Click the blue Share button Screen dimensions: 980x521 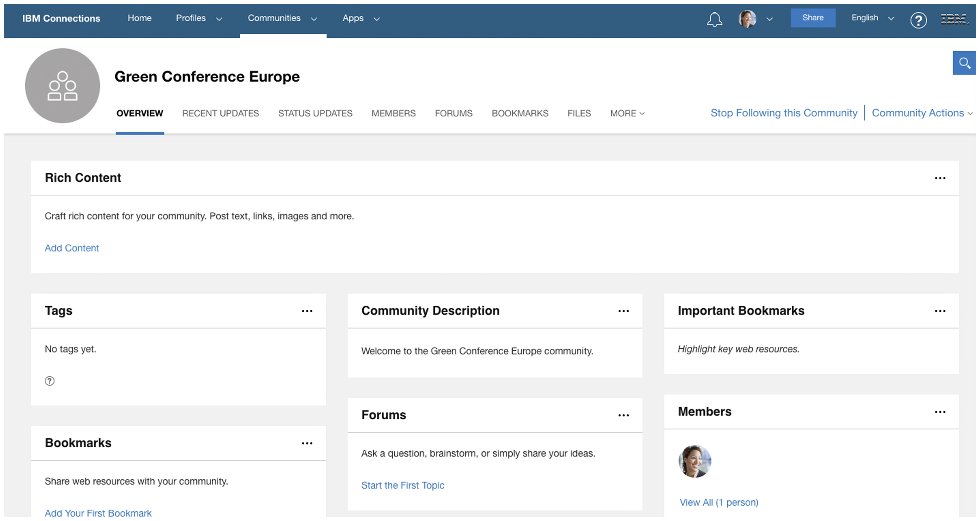[813, 18]
